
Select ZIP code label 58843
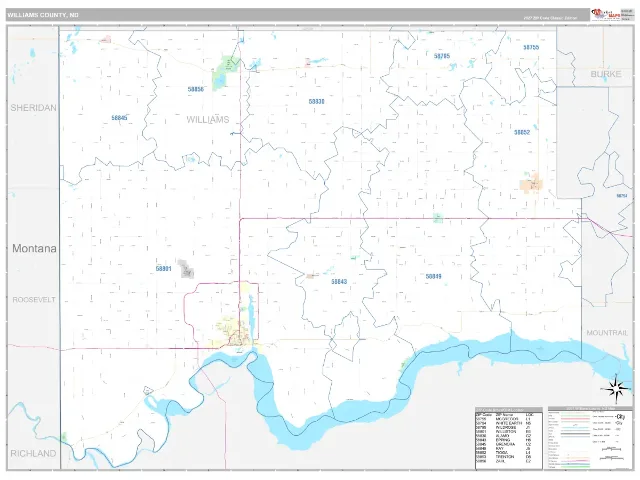coord(339,282)
